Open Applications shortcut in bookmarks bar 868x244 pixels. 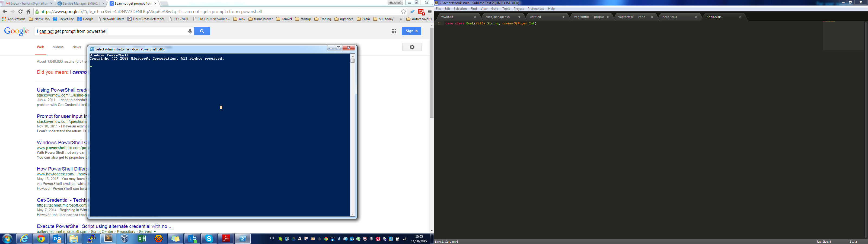coord(14,19)
